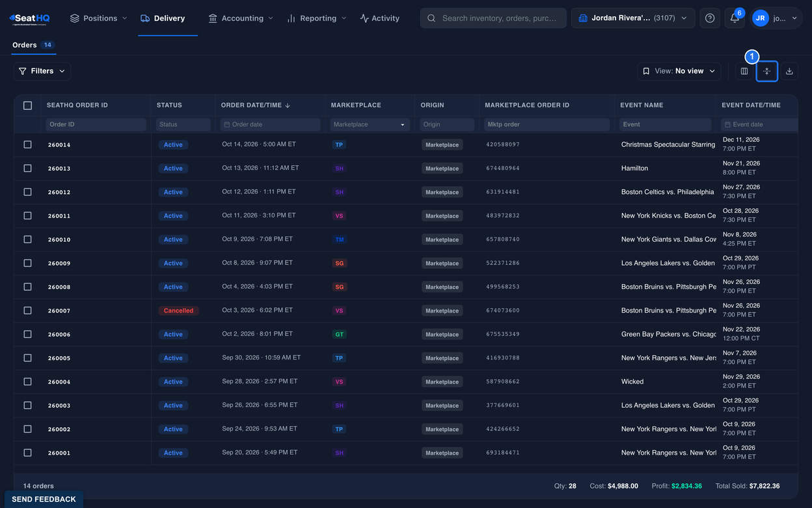Click the Status filter field
Screen dimensions: 812x508
tap(183, 124)
